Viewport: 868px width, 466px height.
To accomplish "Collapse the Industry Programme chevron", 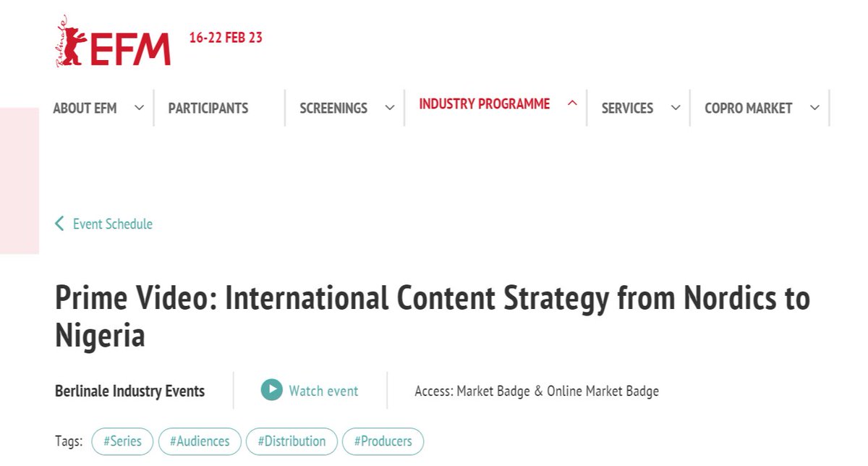I will point(572,103).
